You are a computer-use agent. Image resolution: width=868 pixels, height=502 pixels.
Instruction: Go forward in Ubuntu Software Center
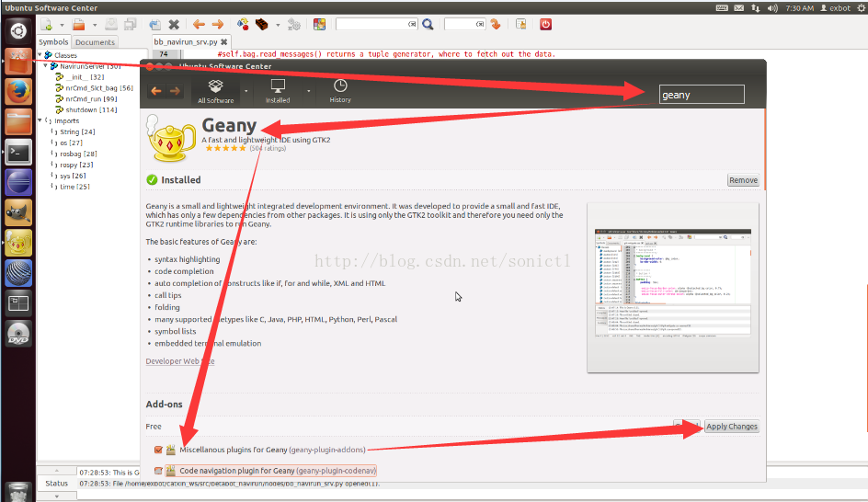[175, 91]
